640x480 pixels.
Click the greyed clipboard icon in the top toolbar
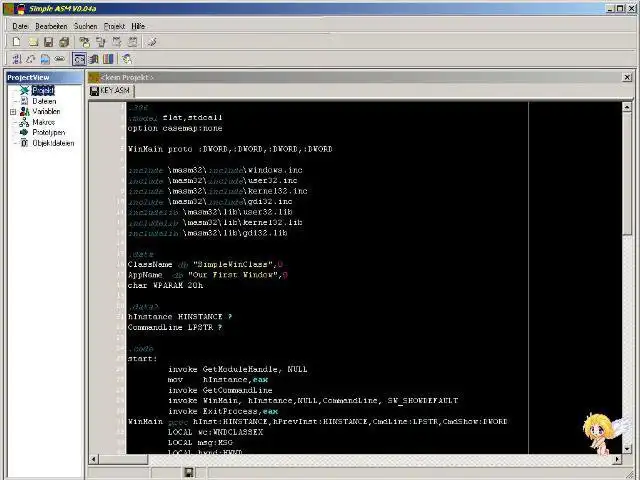(x=132, y=42)
